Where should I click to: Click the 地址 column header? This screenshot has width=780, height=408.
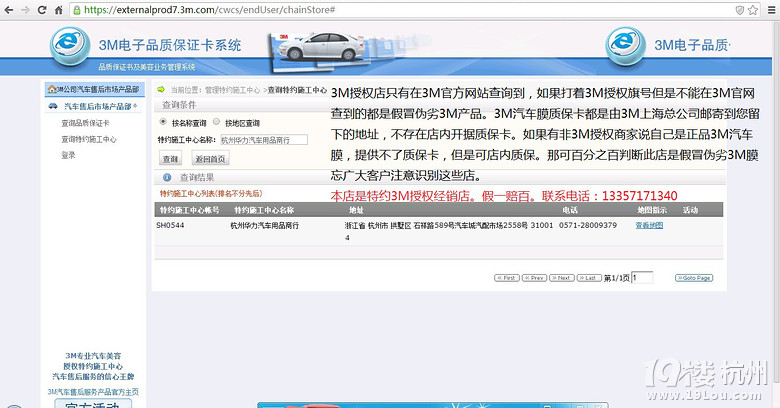356,210
